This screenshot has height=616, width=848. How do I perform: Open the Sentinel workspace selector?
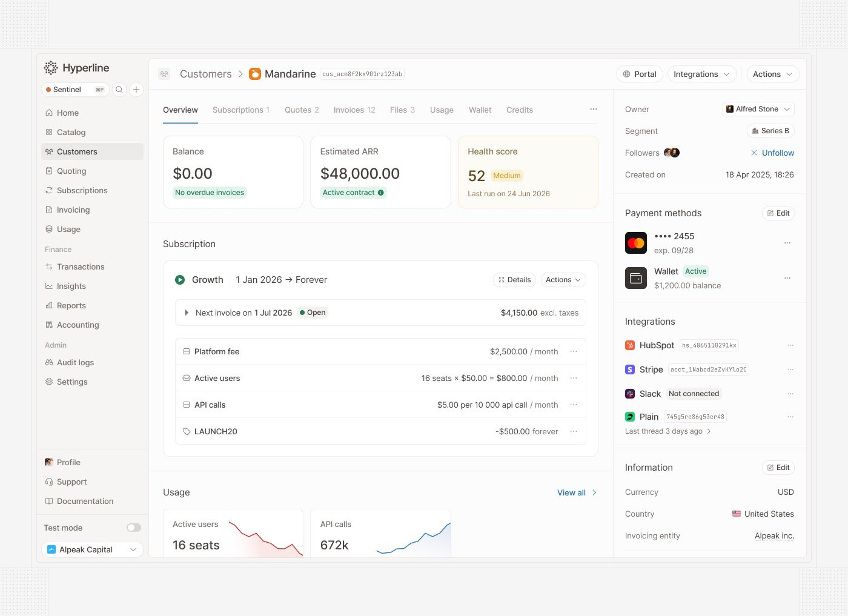click(x=75, y=90)
